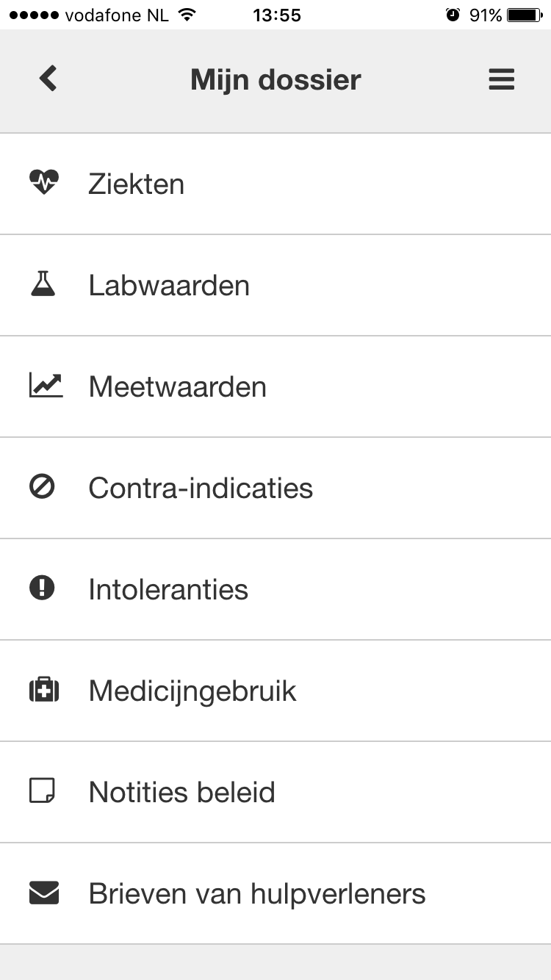Tap the line chart icon for Meetwaarden

click(46, 386)
